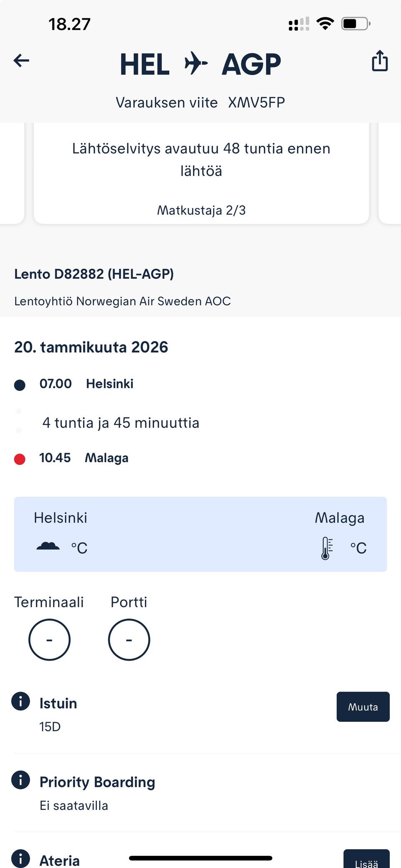401x868 pixels.
Task: Tap the airplane icon between HEL and AGP
Action: [195, 64]
